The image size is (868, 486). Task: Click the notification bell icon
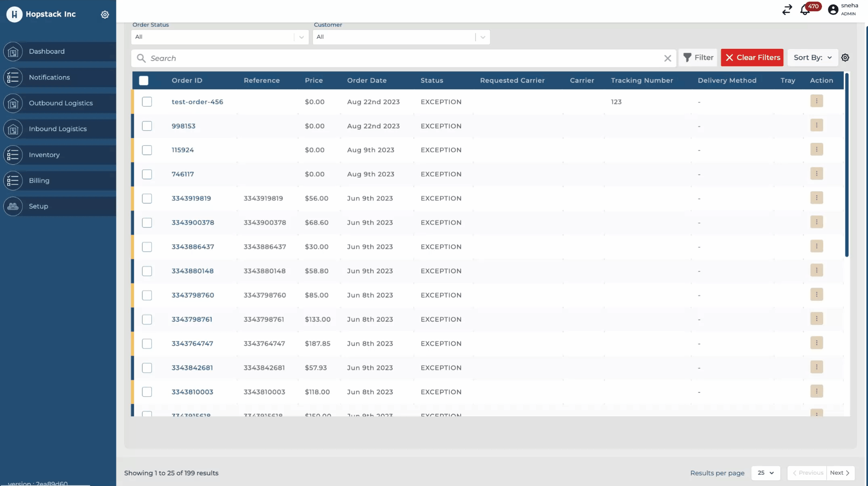pyautogui.click(x=805, y=10)
